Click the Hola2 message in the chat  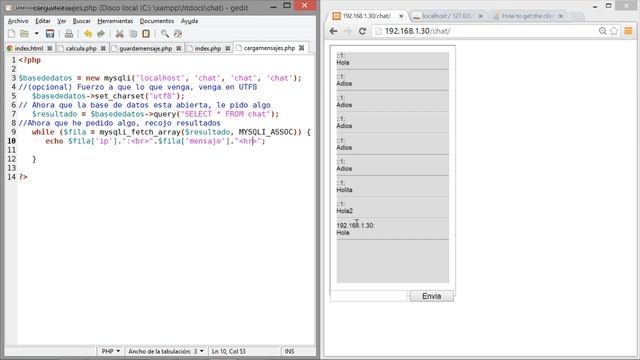[344, 211]
